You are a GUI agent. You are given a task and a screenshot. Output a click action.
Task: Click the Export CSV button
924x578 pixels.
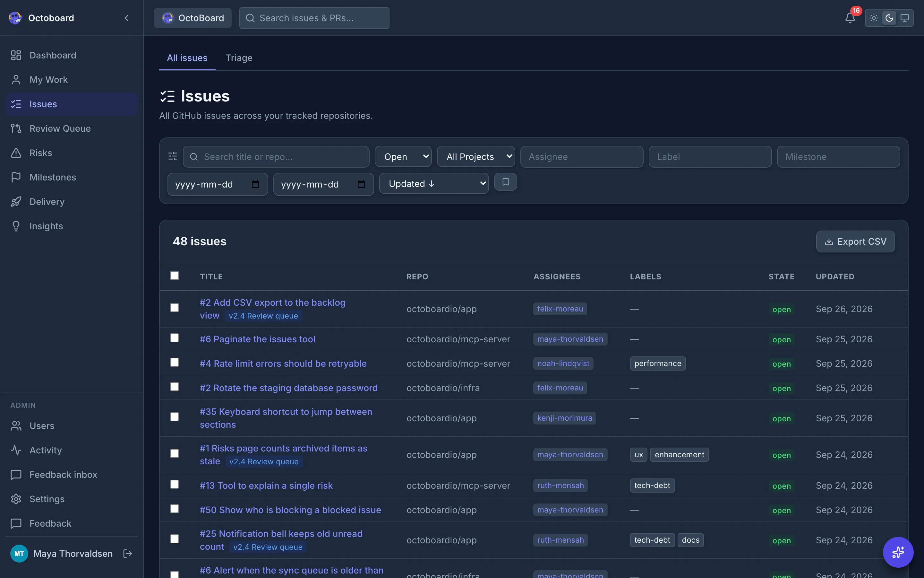855,241
